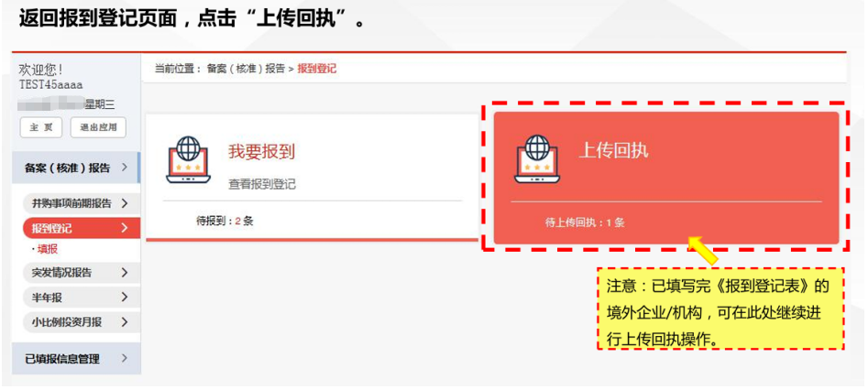This screenshot has height=390, width=868.
Task: Open the 报到登记 menu item
Action: tap(82, 228)
